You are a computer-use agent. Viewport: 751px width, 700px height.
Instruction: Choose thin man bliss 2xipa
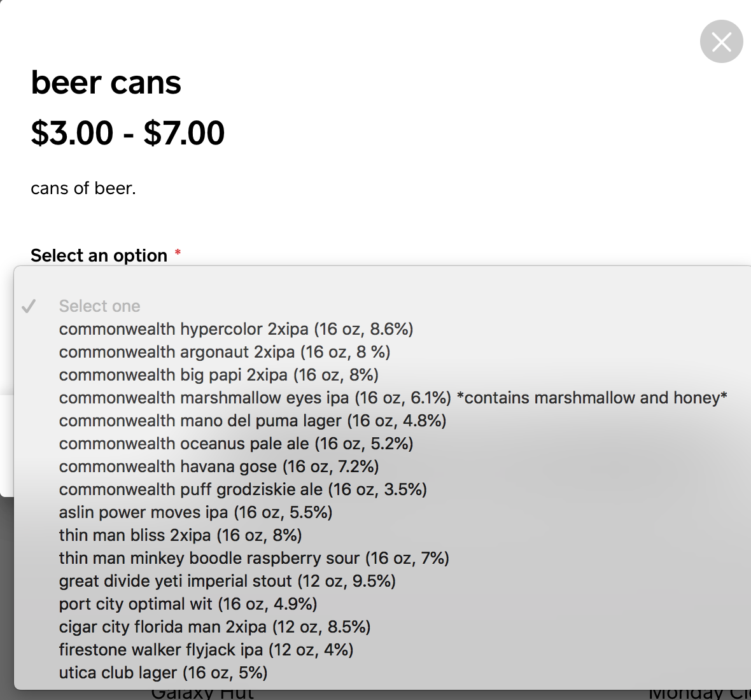coord(181,535)
